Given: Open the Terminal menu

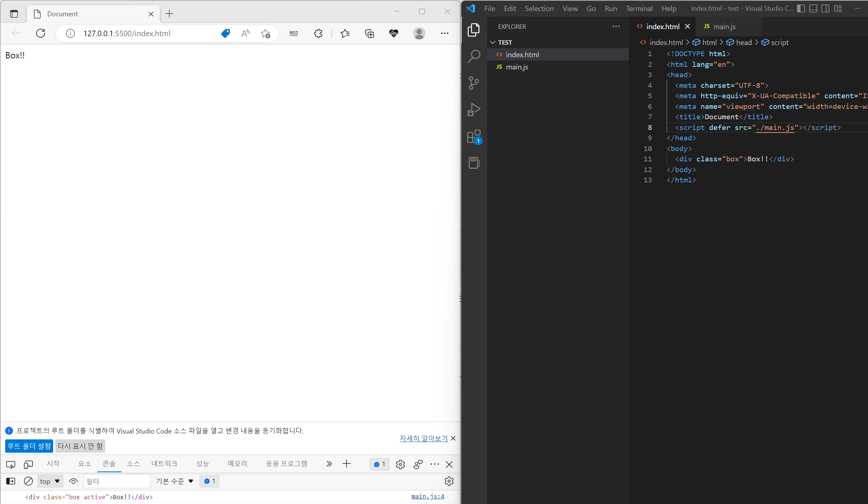Looking at the screenshot, I should (639, 8).
